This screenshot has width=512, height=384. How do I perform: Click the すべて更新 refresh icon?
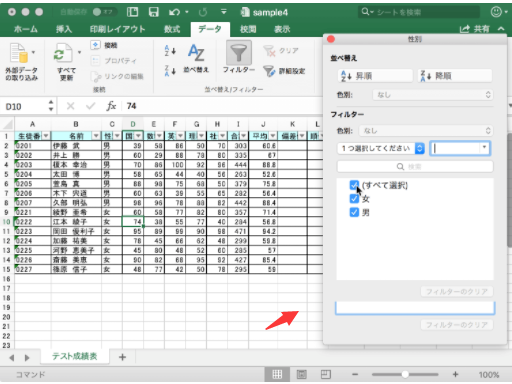(x=63, y=53)
